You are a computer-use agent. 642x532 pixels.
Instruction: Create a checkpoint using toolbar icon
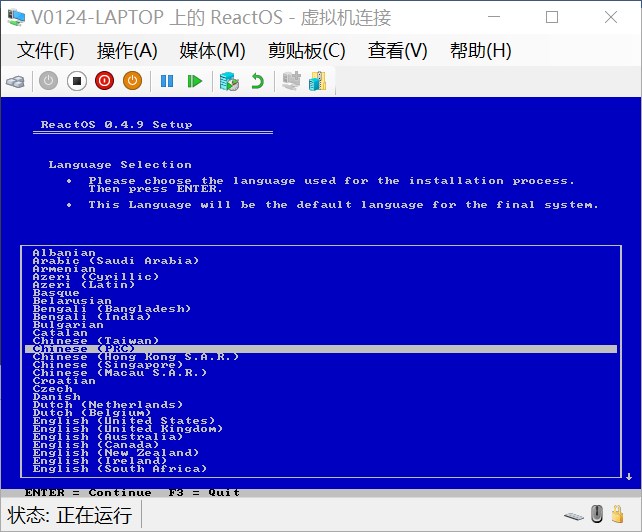pos(229,81)
